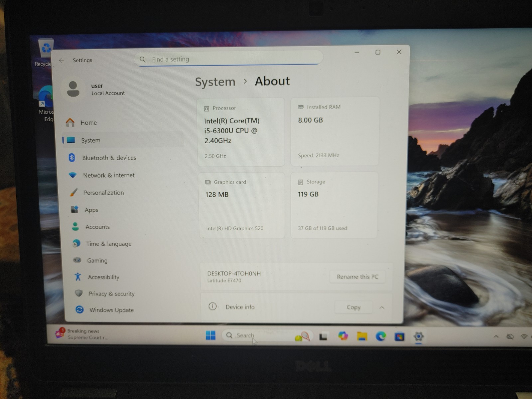Click the Accessibility figure icon

[78, 277]
